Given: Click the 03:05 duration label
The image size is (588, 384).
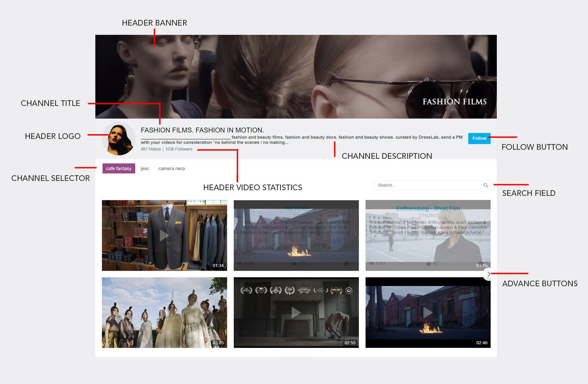Looking at the screenshot, I should 218,343.
